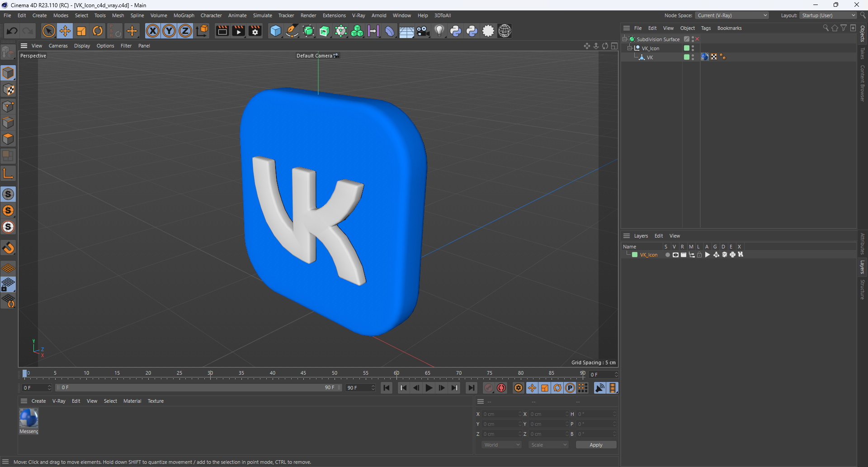The height and width of the screenshot is (467, 868).
Task: Render to Picture Viewer
Action: point(238,31)
